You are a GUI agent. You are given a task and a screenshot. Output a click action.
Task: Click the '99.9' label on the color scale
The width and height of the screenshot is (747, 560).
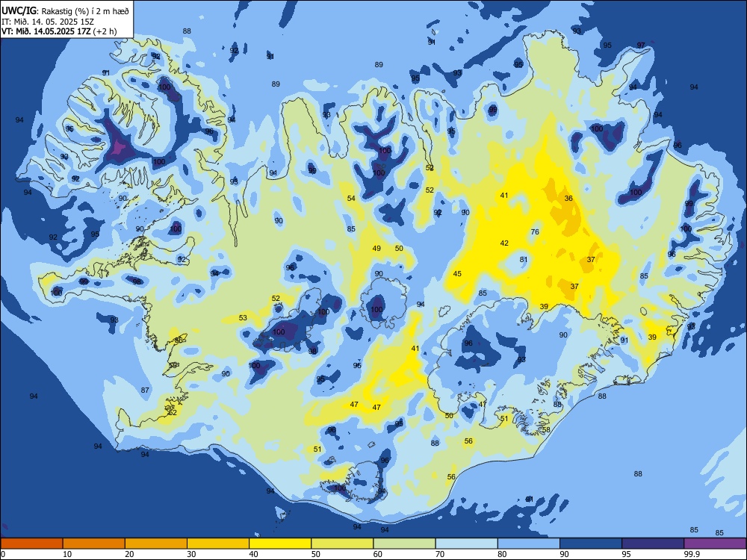(692, 554)
